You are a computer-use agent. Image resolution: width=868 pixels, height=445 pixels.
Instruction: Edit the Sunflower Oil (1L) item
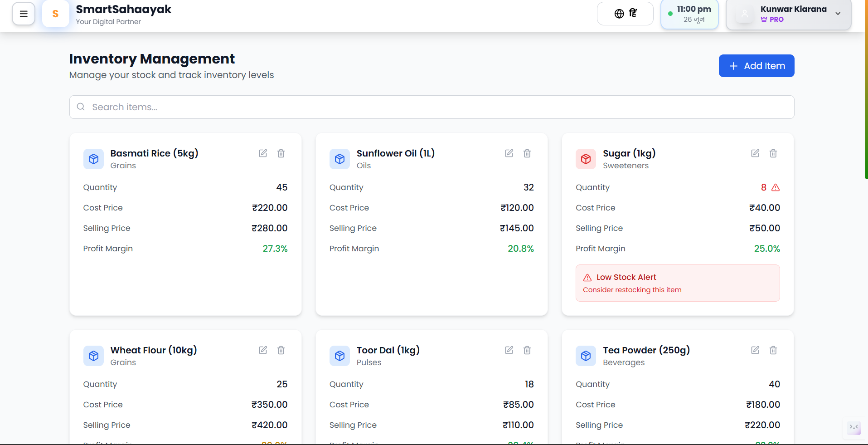(509, 153)
